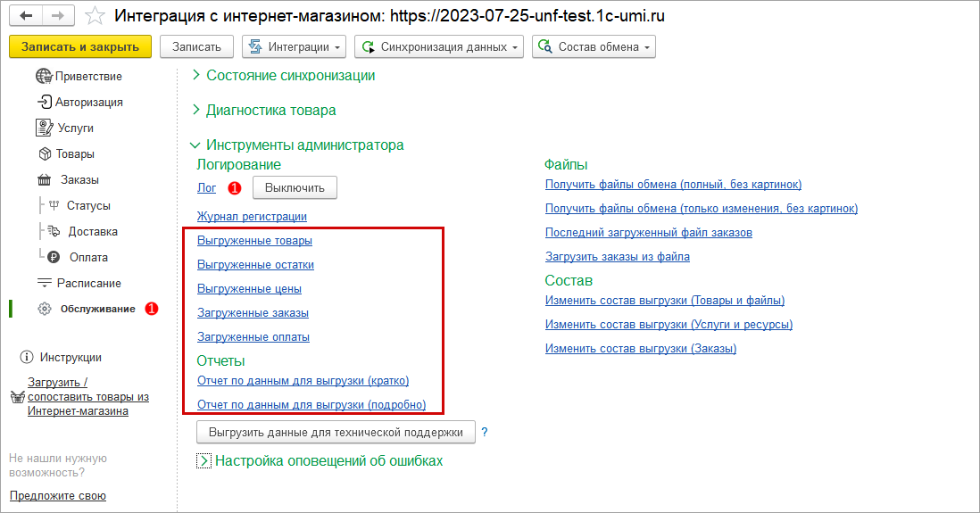The image size is (980, 513).
Task: Go to Расписание in the sidebar
Action: click(x=88, y=284)
